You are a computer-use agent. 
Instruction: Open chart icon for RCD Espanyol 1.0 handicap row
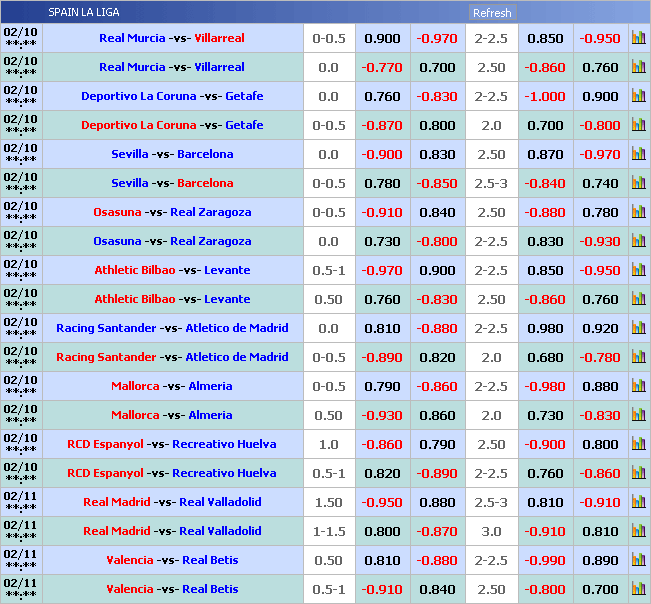[638, 444]
